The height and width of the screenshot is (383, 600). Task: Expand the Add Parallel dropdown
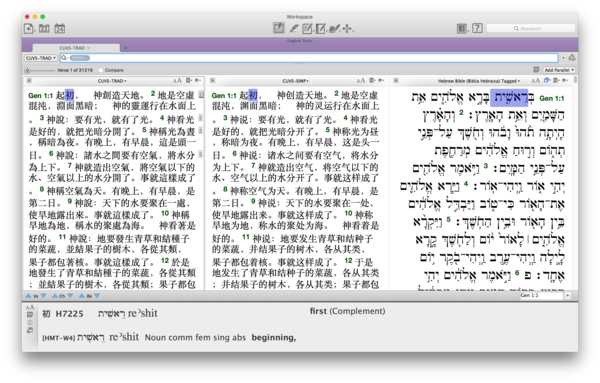(x=559, y=70)
